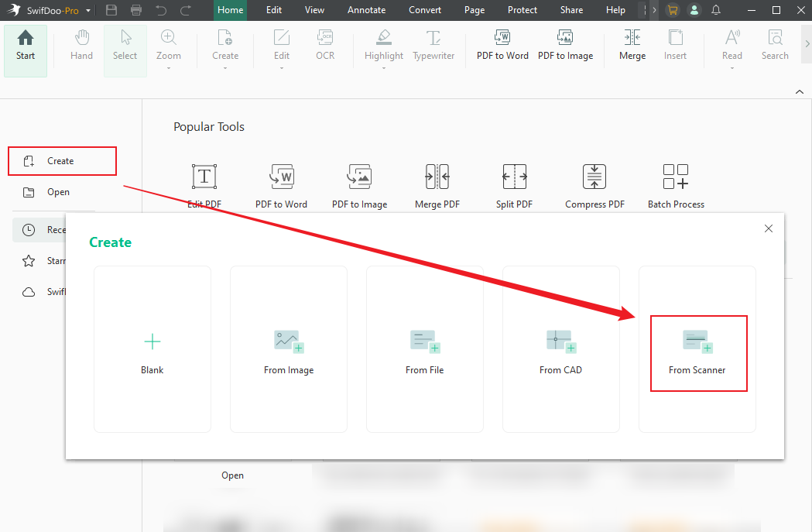Click the Search icon
Image resolution: width=812 pixels, height=532 pixels.
[774, 45]
